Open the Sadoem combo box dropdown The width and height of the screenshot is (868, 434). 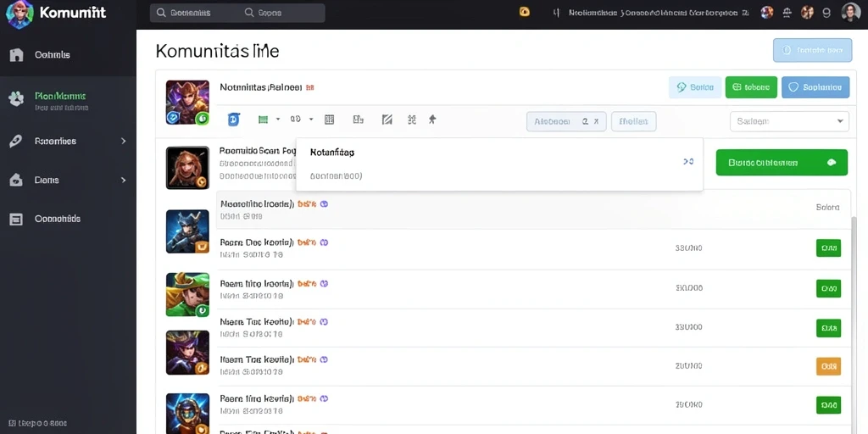789,121
